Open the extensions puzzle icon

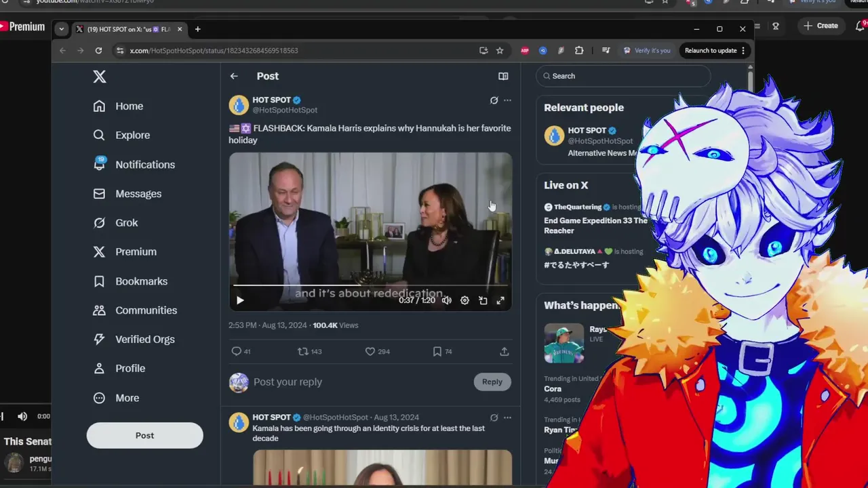tap(579, 50)
